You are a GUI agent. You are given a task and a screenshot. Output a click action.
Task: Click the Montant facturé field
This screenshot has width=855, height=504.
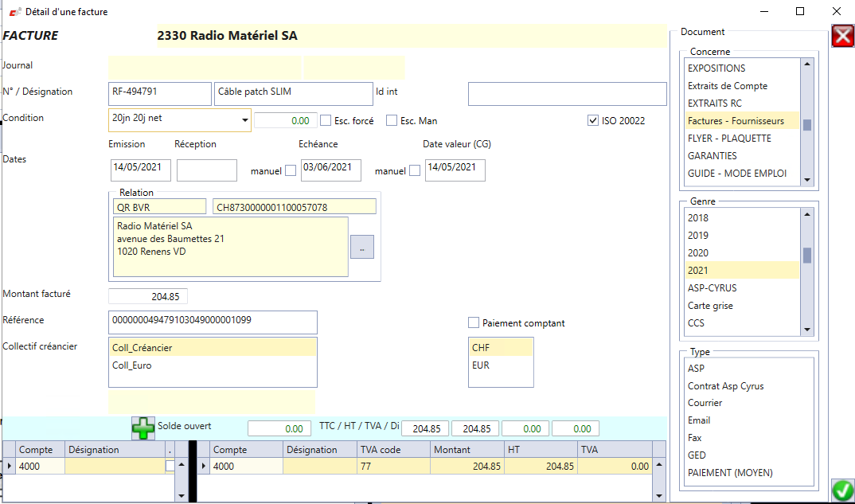coord(148,296)
